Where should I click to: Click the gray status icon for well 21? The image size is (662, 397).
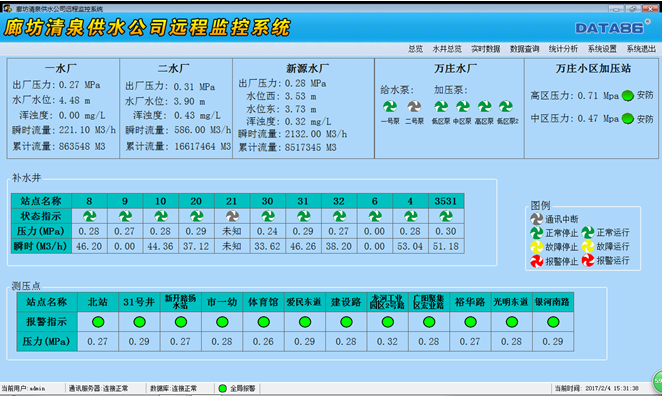click(232, 216)
